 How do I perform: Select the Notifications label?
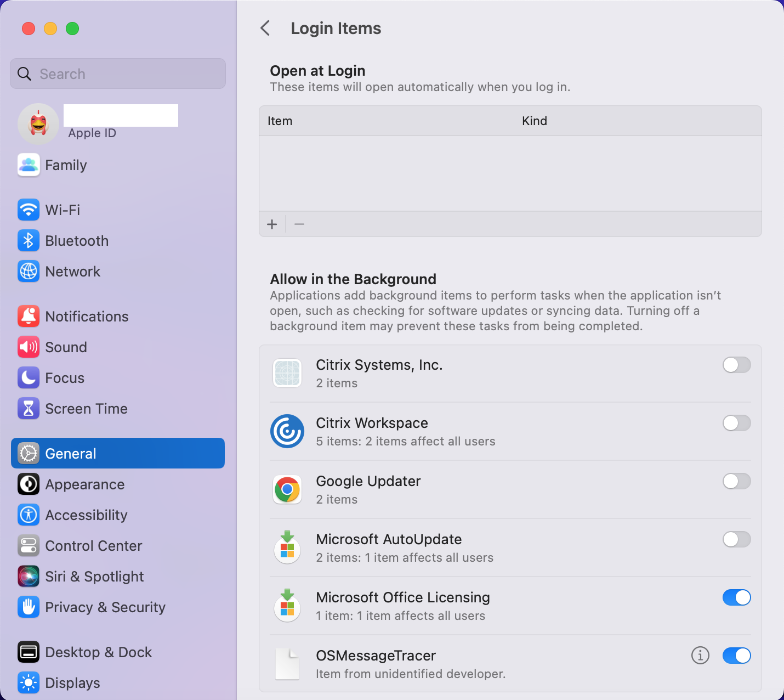pos(87,317)
